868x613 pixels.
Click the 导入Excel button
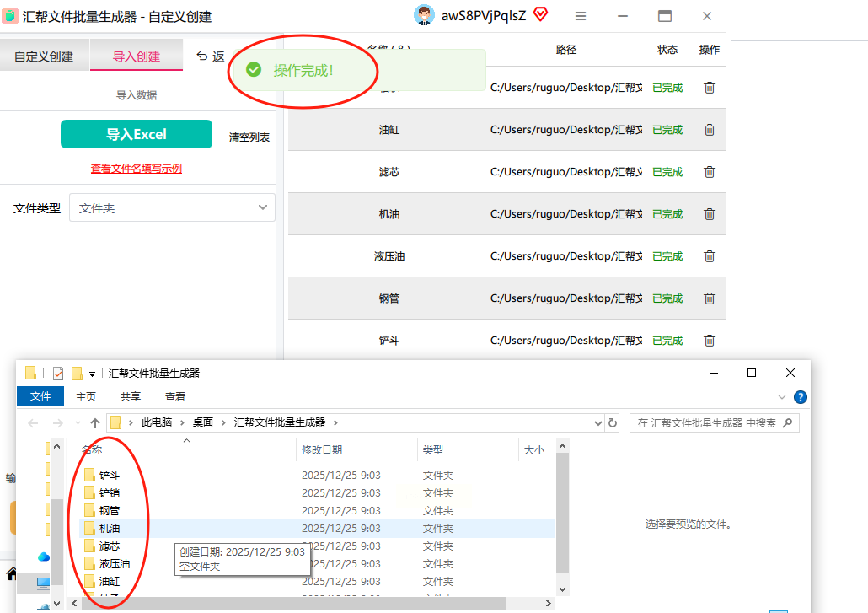click(x=137, y=134)
